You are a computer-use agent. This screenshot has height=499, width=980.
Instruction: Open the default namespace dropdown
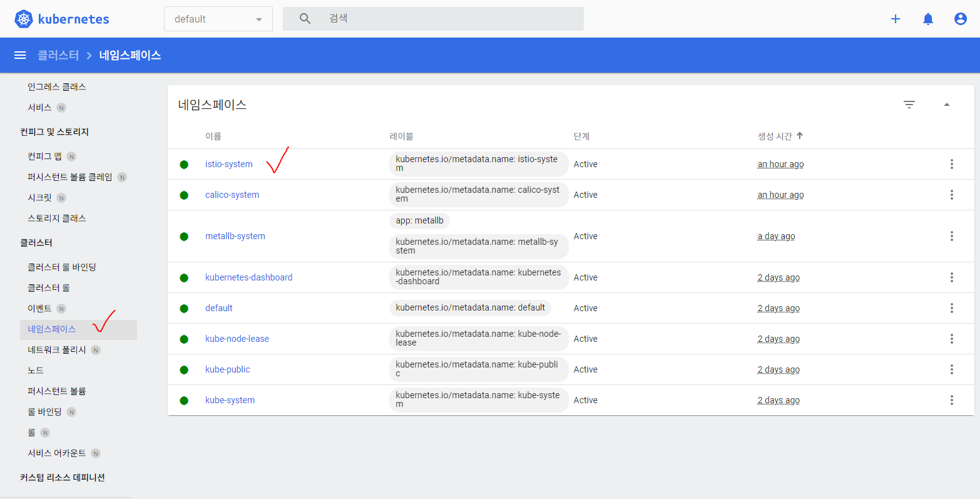tap(218, 19)
